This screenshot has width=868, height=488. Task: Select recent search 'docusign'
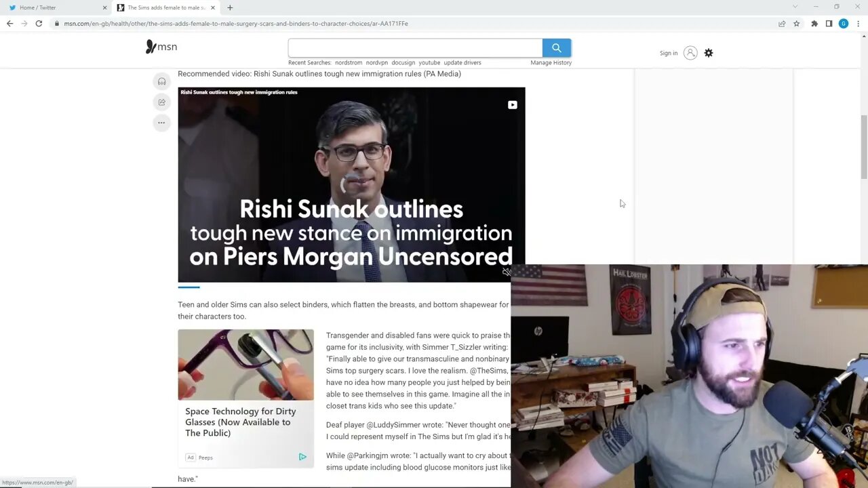403,62
